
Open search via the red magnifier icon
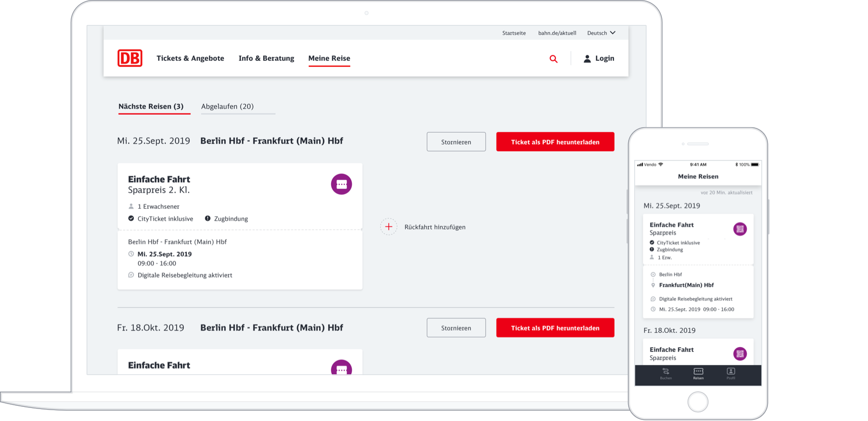point(553,59)
